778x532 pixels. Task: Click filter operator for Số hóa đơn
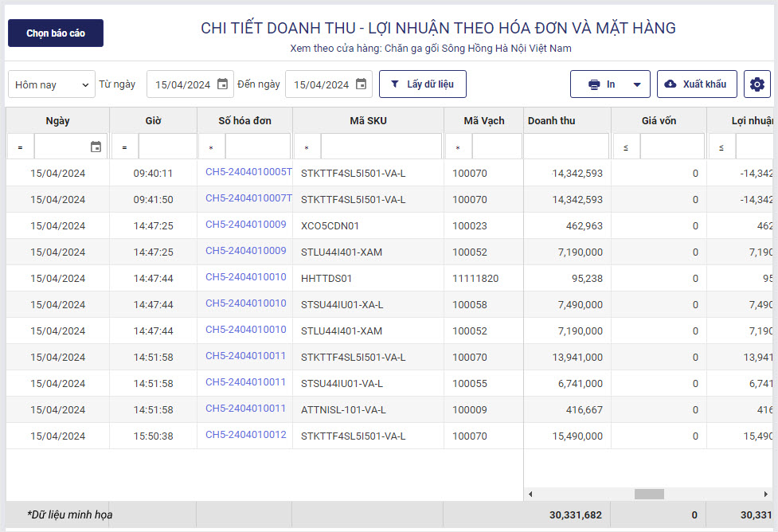[211, 147]
